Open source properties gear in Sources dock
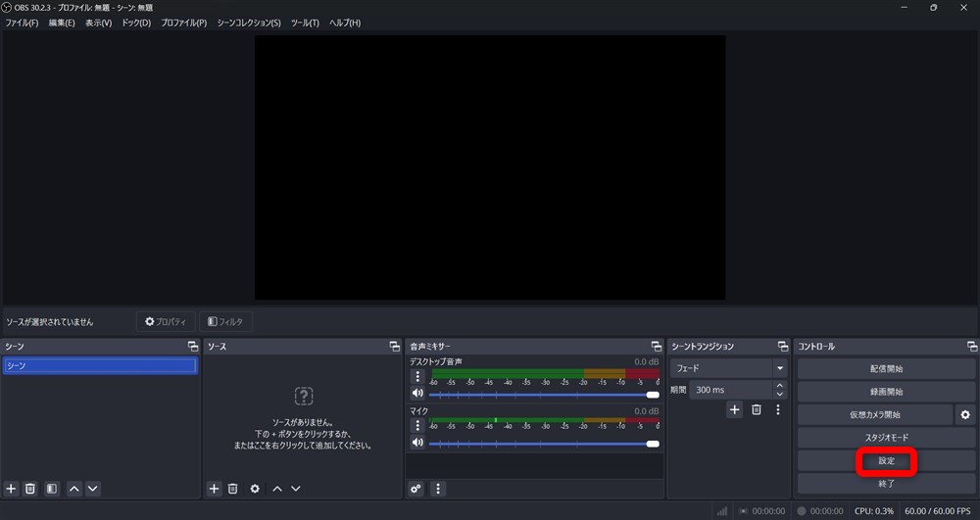The image size is (980, 520). 255,488
